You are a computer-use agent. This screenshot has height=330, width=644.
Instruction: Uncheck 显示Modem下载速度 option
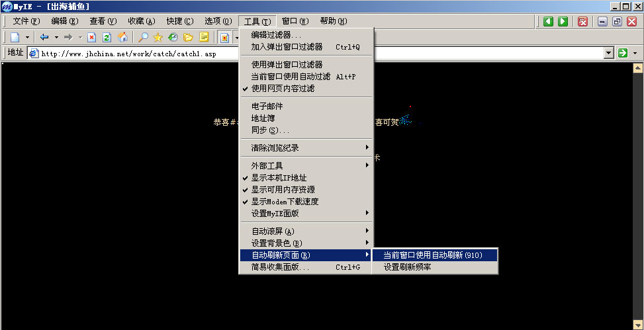tap(306, 202)
